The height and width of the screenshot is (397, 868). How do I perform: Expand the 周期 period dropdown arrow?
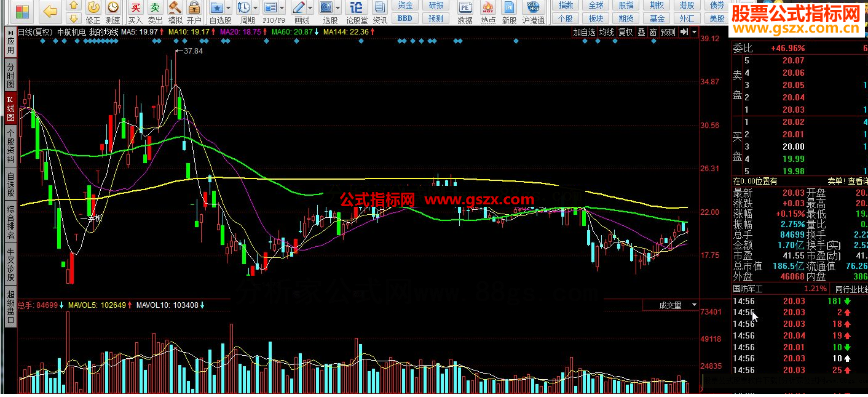point(255,8)
